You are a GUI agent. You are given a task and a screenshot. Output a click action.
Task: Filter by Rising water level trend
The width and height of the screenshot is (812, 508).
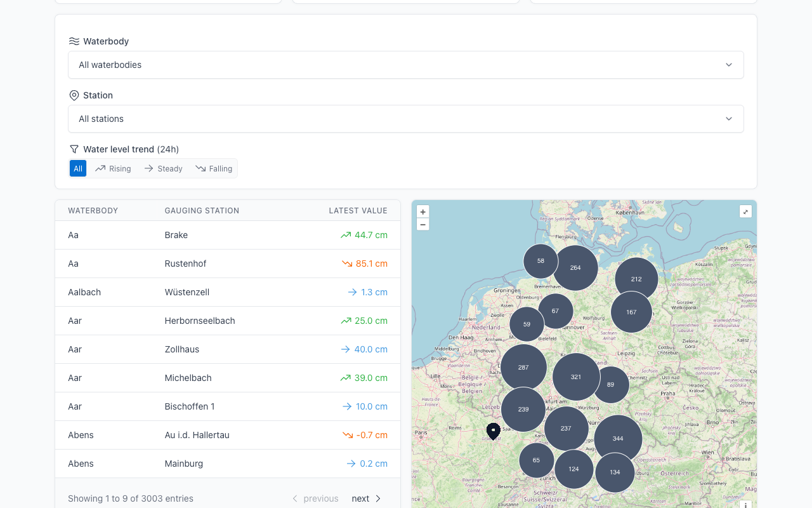(x=113, y=168)
